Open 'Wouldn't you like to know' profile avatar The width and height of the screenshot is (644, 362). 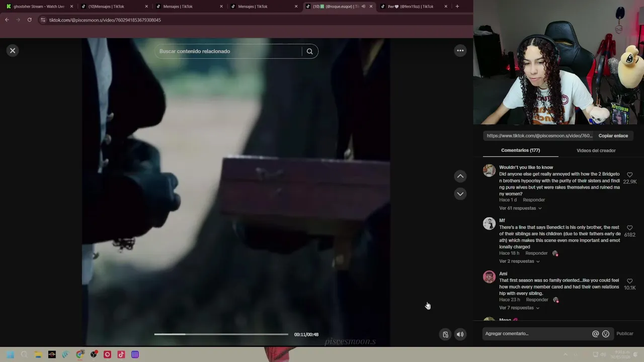489,170
